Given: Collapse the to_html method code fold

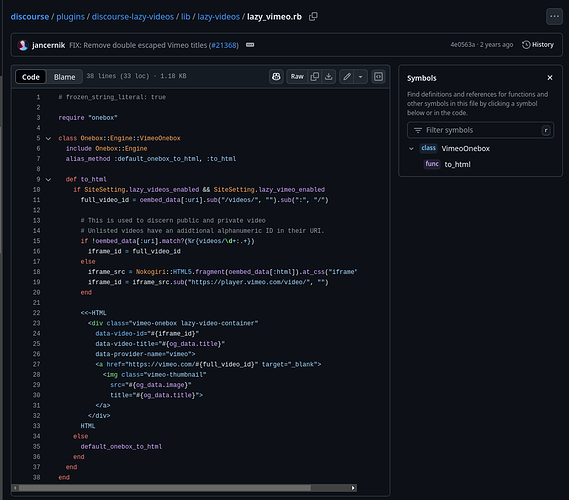Looking at the screenshot, I should (48, 179).
